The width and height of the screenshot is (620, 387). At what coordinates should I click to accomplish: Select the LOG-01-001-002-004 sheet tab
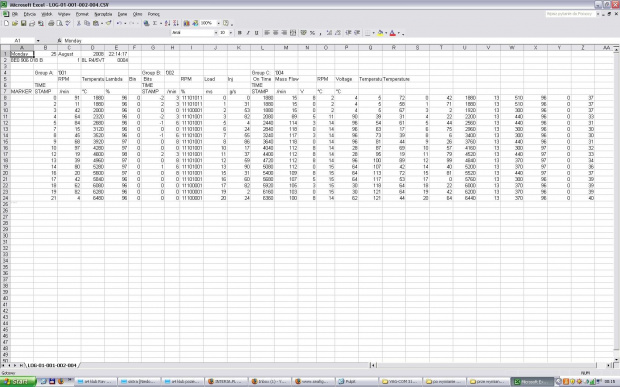pos(52,365)
